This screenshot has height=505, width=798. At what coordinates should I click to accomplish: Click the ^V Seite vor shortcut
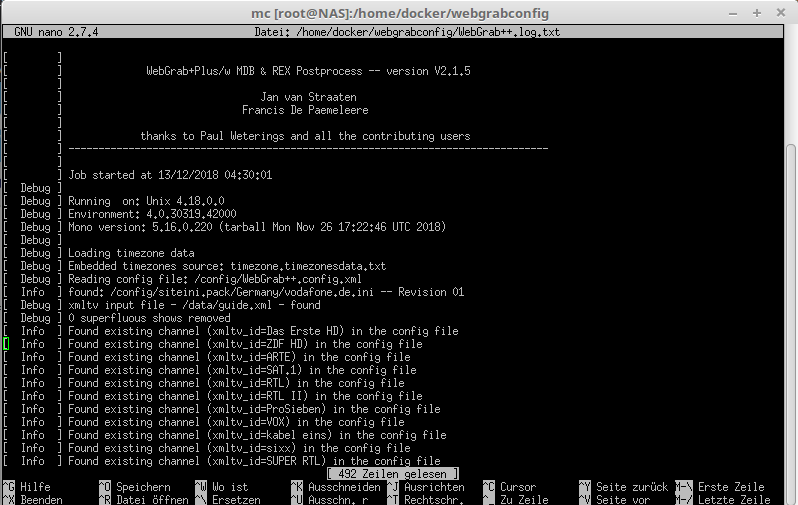(614, 499)
